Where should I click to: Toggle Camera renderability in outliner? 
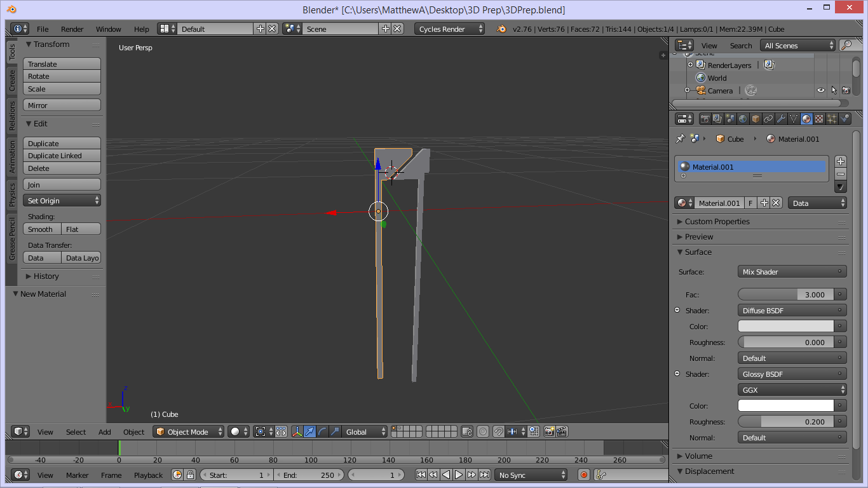tap(846, 90)
